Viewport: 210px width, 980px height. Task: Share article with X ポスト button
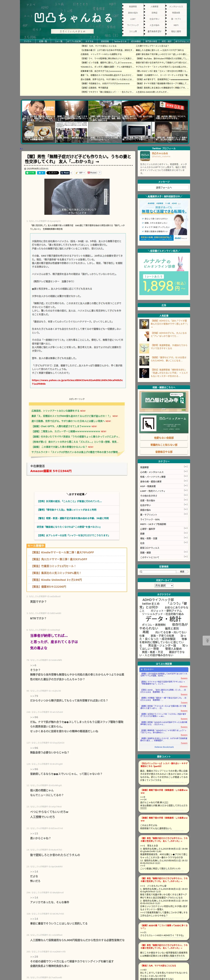(53, 173)
